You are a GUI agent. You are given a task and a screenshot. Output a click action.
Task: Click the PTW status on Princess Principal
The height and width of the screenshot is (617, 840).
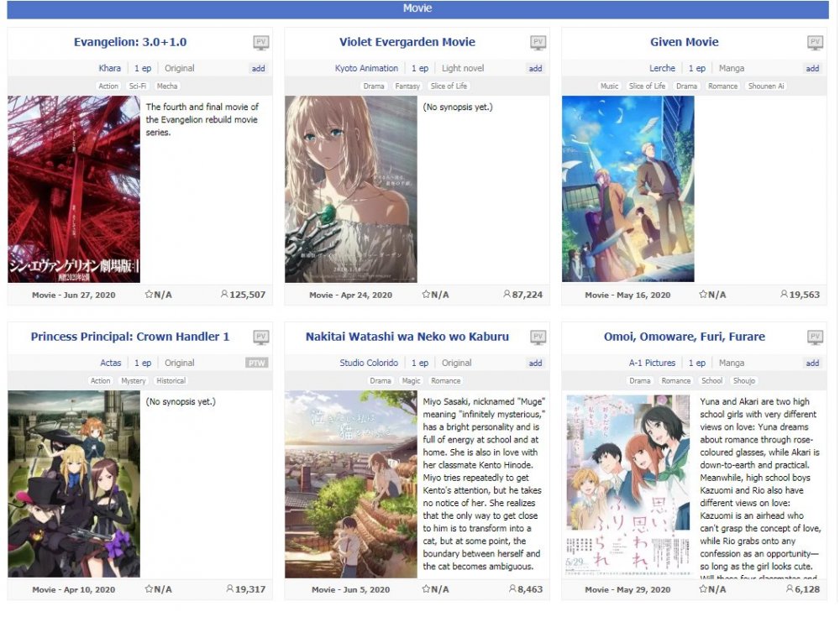256,363
